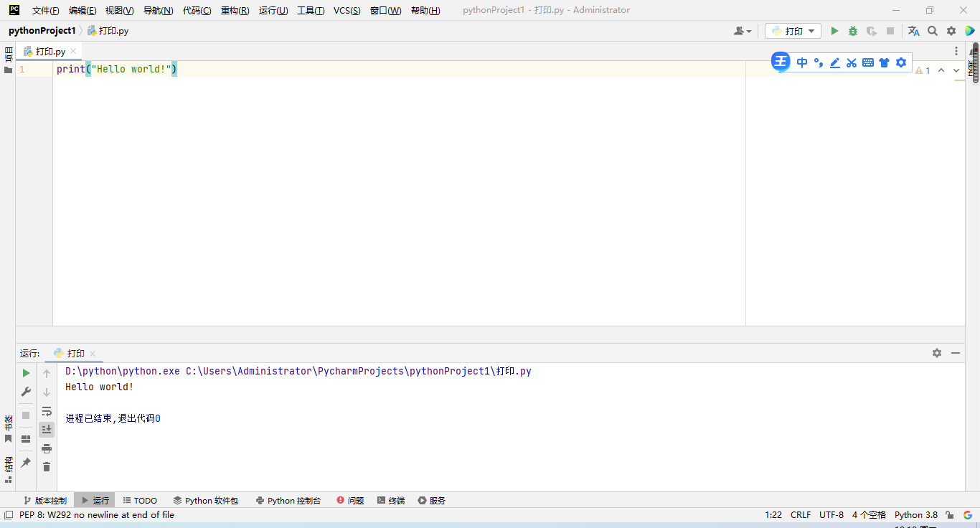Open the 服务 tool window
This screenshot has width=980, height=528.
click(x=432, y=501)
